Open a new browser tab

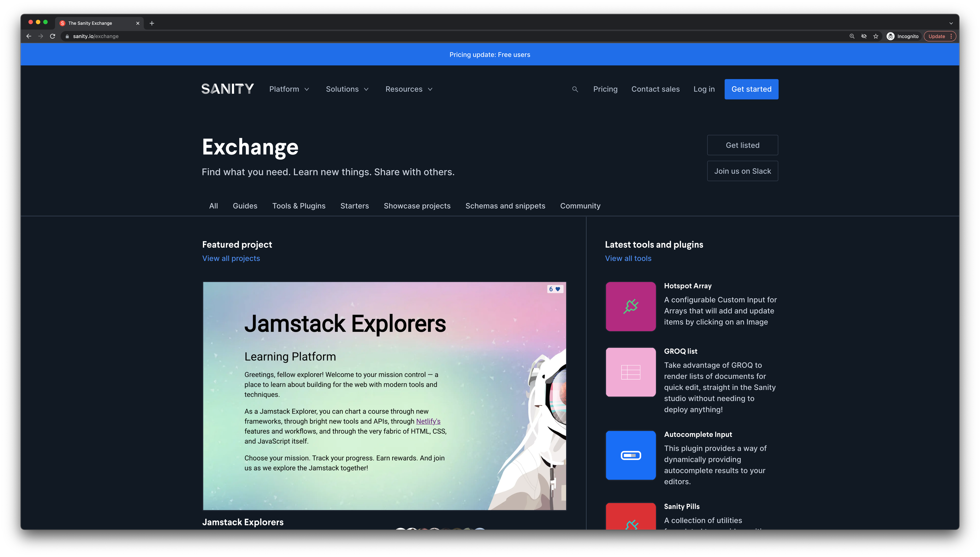152,23
